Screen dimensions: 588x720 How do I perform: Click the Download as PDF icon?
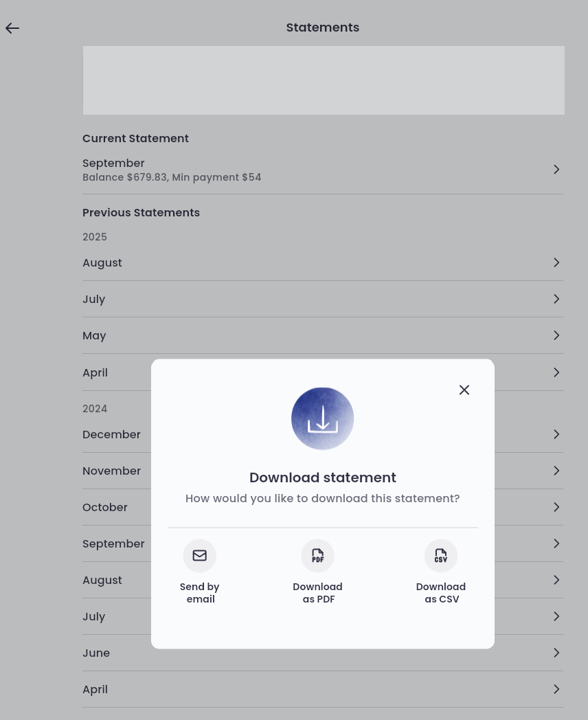[317, 556]
